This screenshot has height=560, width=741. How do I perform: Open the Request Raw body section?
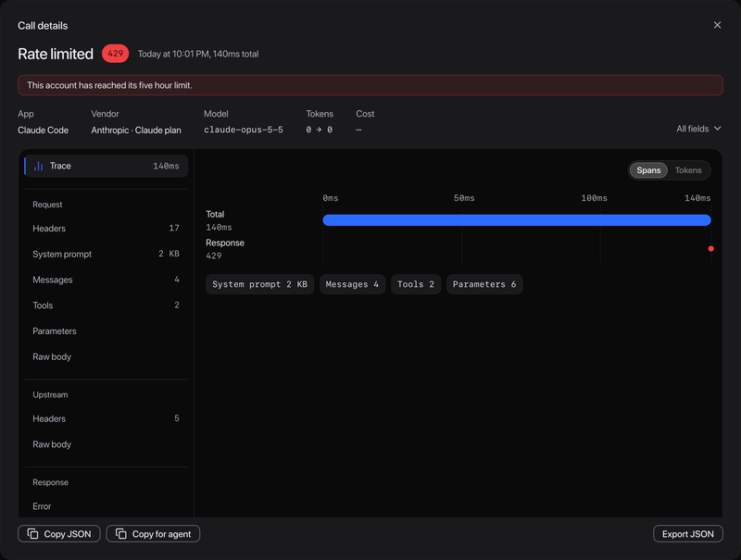click(x=106, y=356)
